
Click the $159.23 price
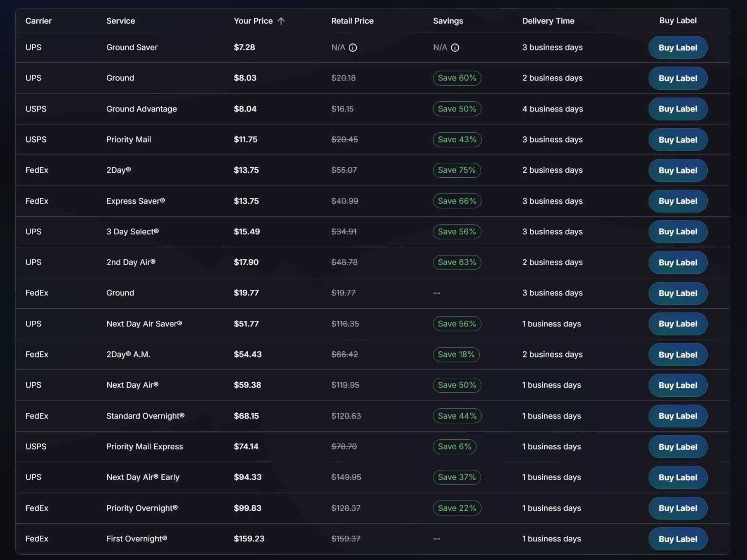click(249, 539)
